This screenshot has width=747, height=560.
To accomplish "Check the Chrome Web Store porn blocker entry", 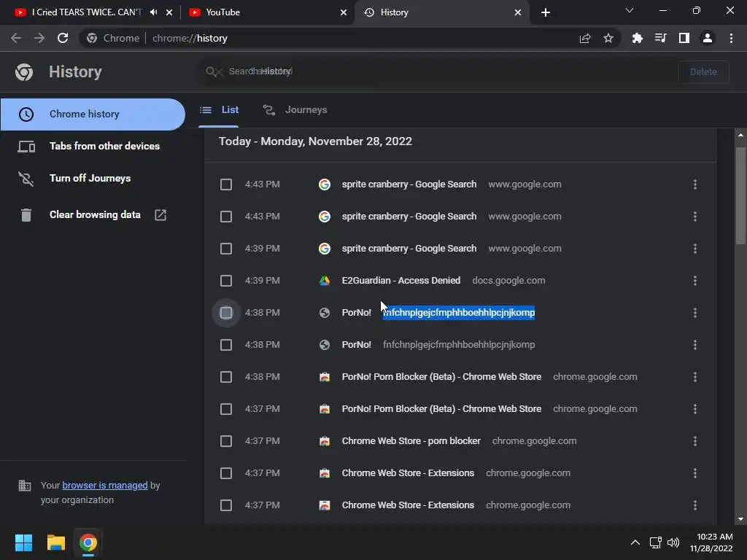I will (226, 441).
